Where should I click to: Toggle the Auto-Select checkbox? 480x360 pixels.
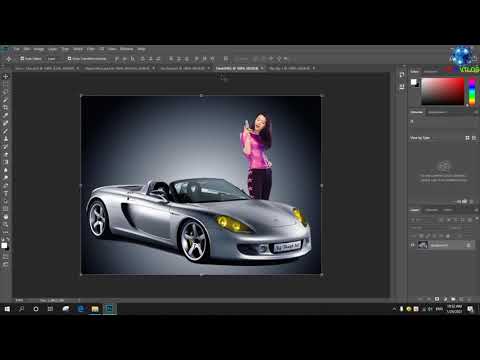22,59
